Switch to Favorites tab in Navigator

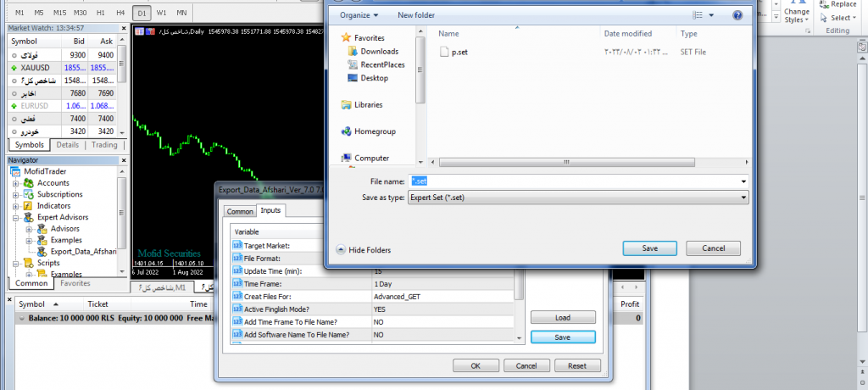point(75,284)
